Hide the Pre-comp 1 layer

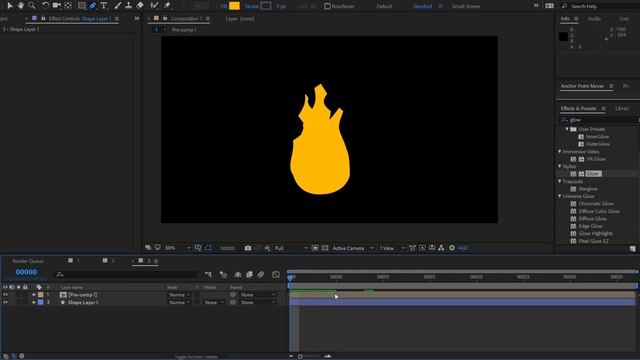click(x=5, y=295)
